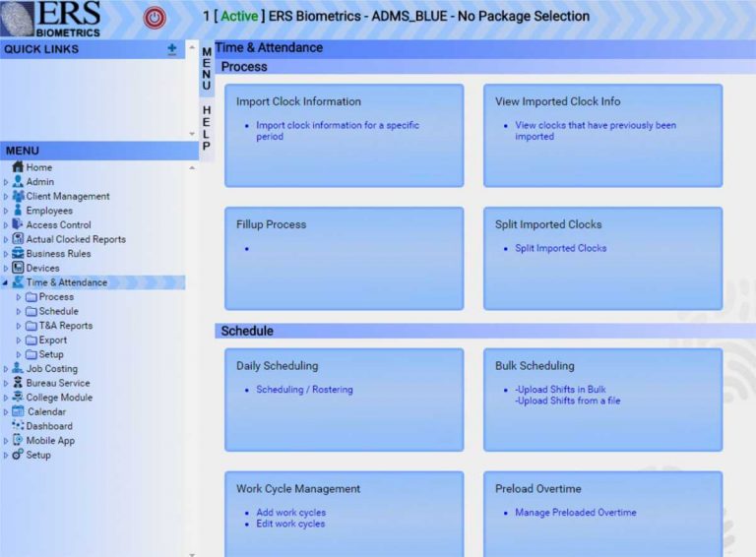Open the Edit work cycles link
Viewport: 756px width, 557px height.
tap(290, 524)
